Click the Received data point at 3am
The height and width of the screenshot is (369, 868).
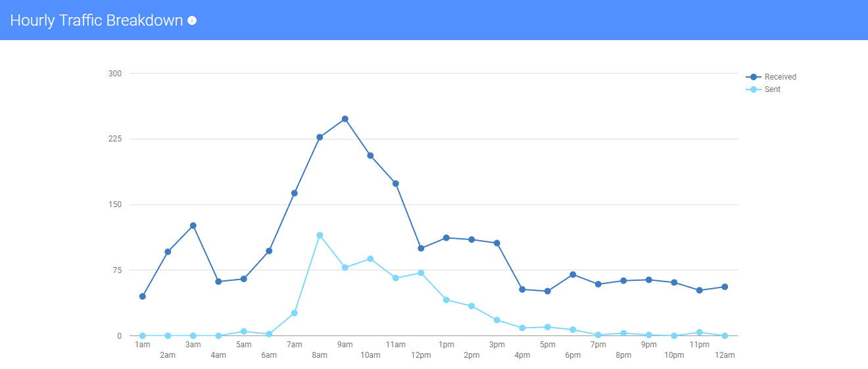(193, 226)
